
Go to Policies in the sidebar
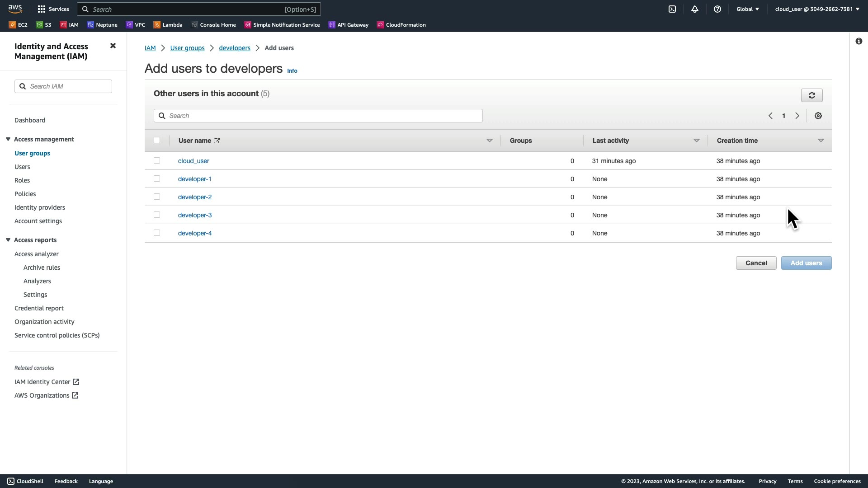(x=25, y=194)
